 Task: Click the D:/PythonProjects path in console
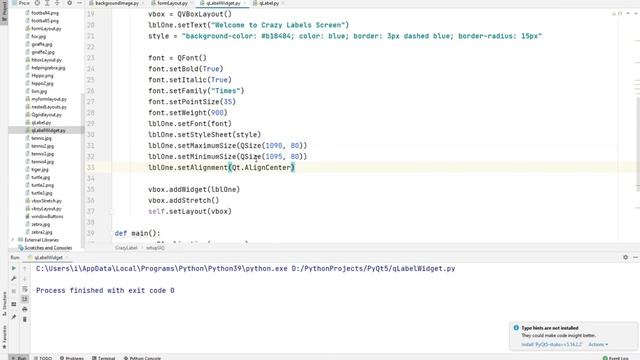click(373, 269)
